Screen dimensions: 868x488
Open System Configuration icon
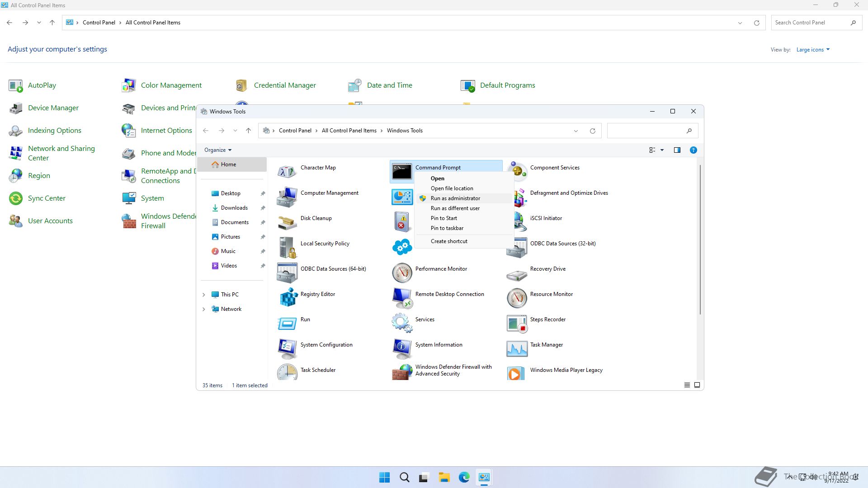pos(287,349)
